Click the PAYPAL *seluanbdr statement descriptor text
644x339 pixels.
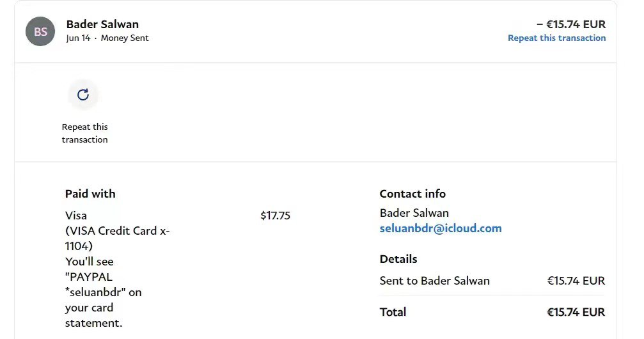click(x=103, y=285)
